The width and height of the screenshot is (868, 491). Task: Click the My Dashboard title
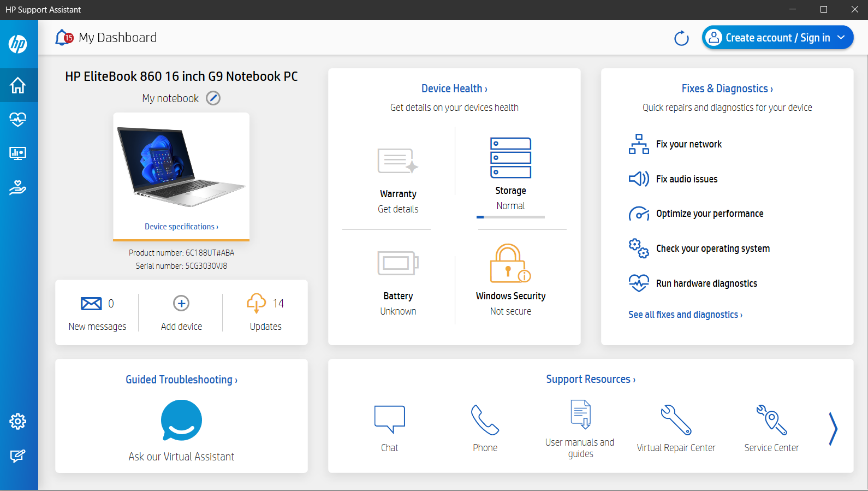117,38
